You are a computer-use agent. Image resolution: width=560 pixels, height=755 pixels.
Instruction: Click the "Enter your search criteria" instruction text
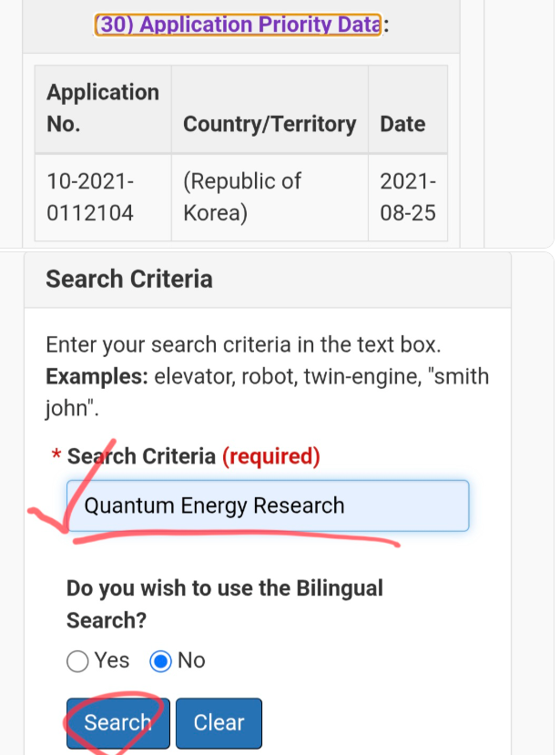243,345
